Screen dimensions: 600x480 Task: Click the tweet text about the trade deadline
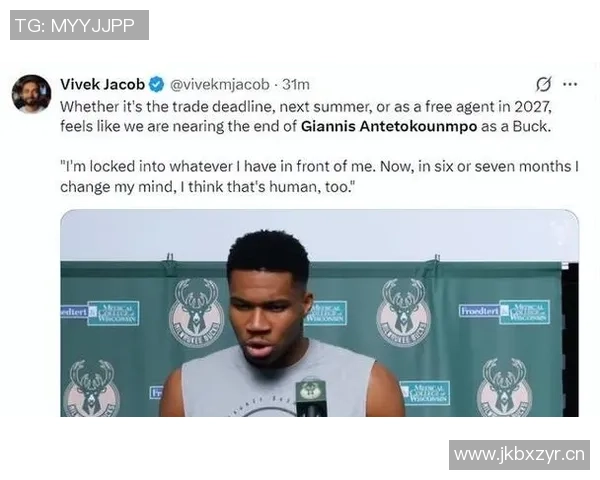(x=306, y=116)
